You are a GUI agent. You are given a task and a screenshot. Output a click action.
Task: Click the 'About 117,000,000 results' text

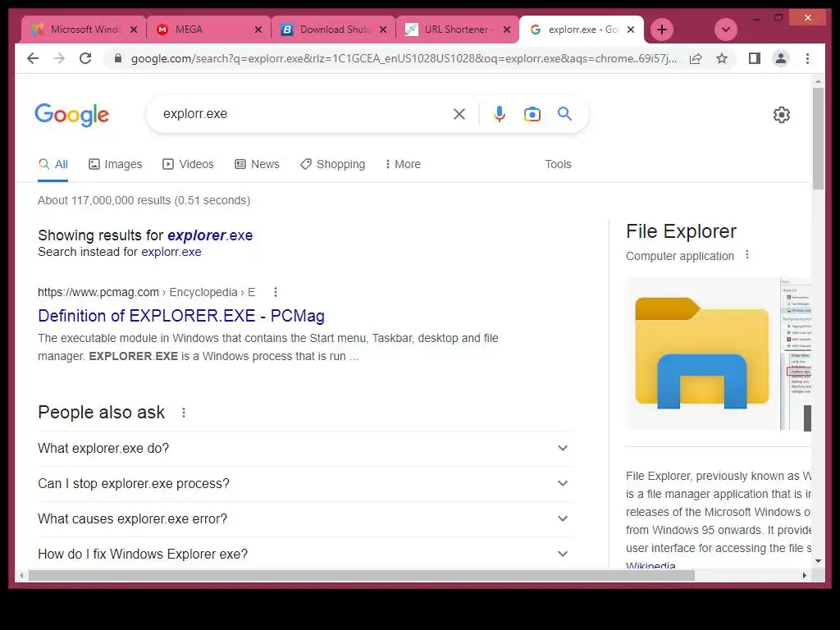click(144, 200)
